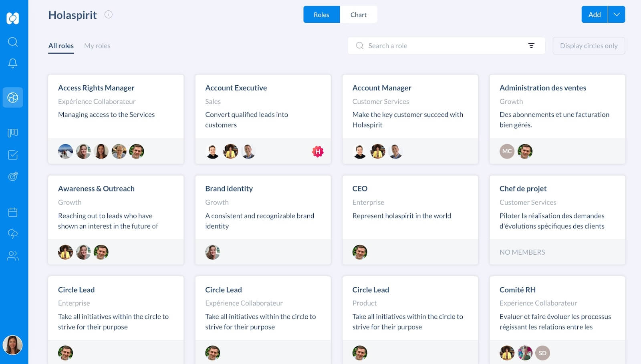Click 'Piloter la réalisation des demandes' description
This screenshot has height=364, width=641.
(x=552, y=221)
